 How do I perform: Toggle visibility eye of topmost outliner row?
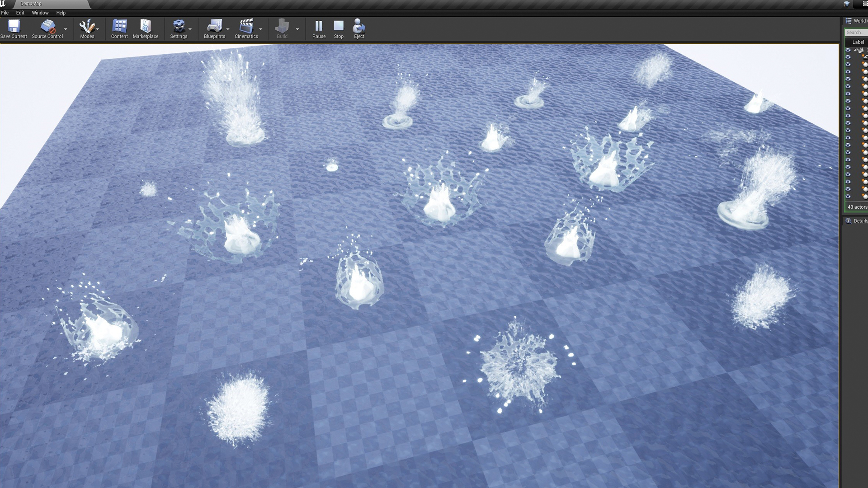pos(848,50)
